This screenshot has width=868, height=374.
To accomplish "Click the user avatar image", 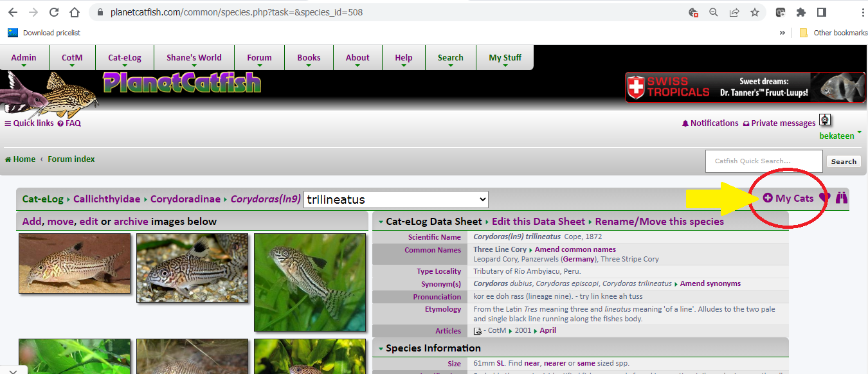I will coord(826,120).
